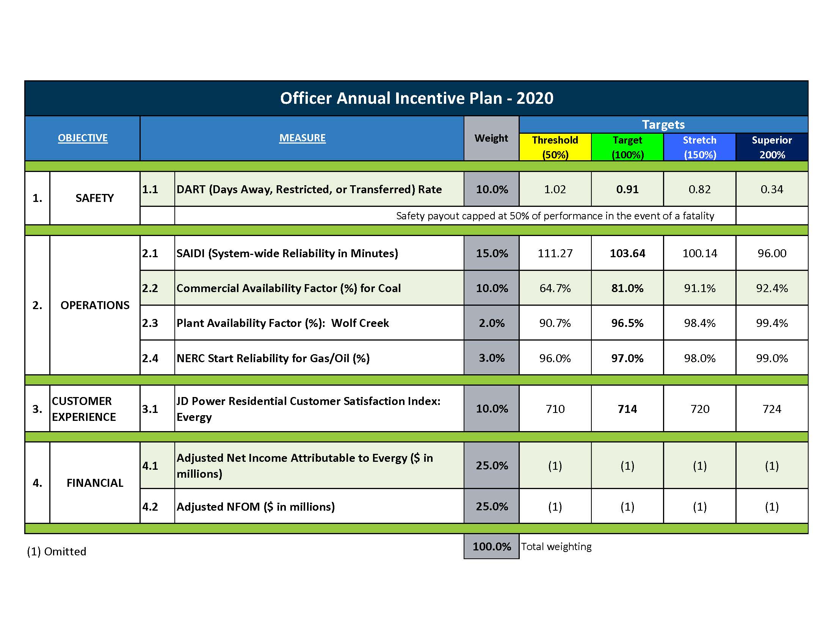Click the '(1) Omitted' footnote

56,552
